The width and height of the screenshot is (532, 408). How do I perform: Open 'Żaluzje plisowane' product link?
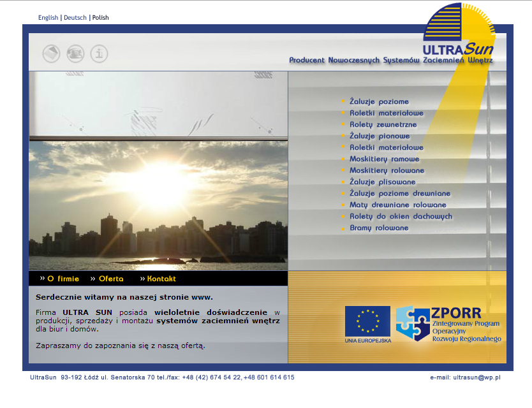[x=382, y=182]
